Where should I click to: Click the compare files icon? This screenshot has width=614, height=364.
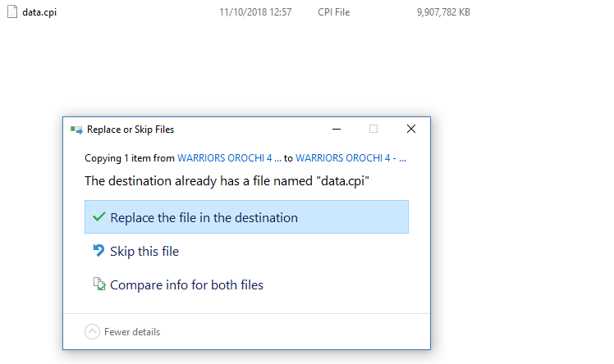point(99,285)
